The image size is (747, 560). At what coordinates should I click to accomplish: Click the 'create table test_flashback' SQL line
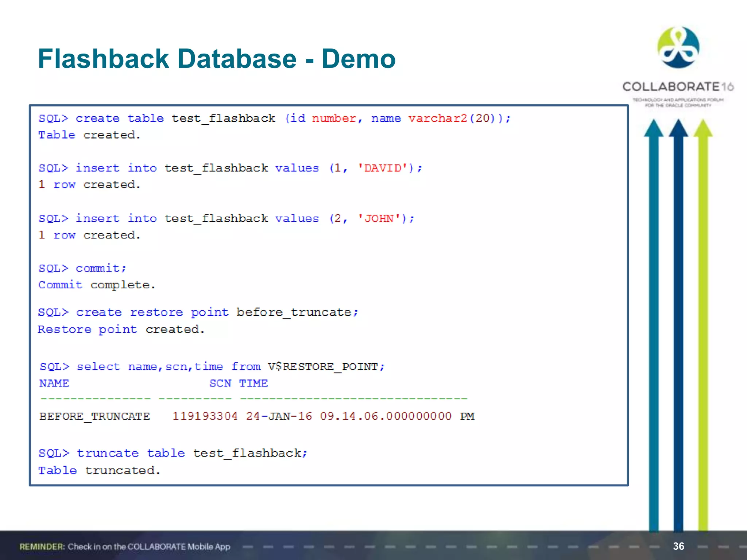275,118
